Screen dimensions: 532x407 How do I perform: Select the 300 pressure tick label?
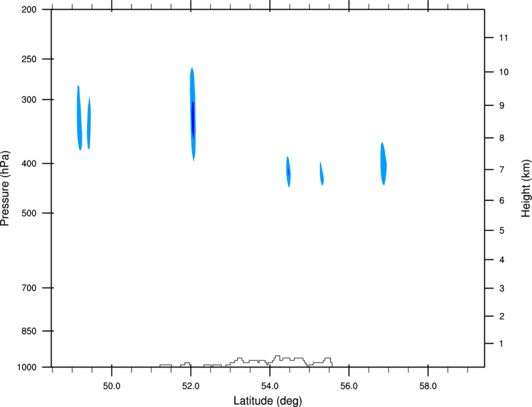pyautogui.click(x=29, y=100)
